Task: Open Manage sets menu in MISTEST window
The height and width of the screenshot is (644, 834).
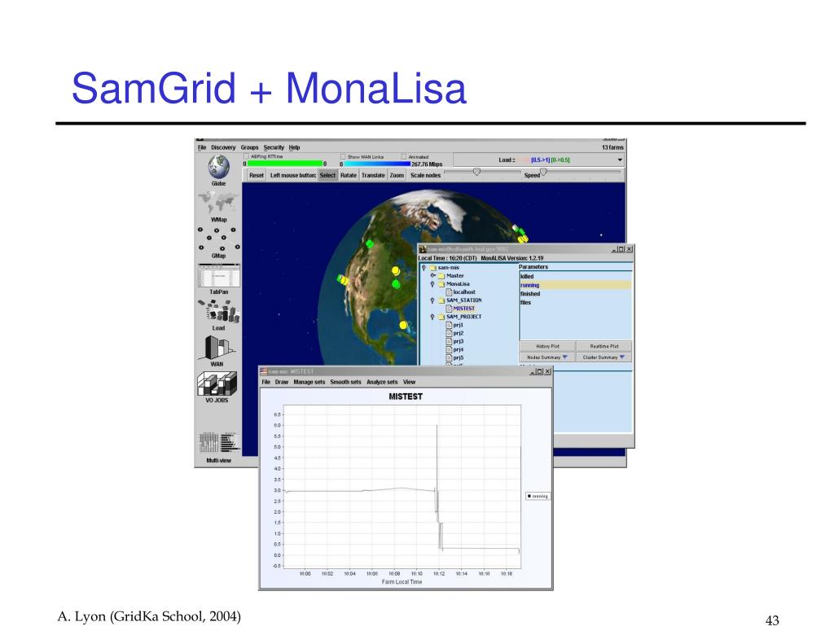Action: pyautogui.click(x=309, y=382)
